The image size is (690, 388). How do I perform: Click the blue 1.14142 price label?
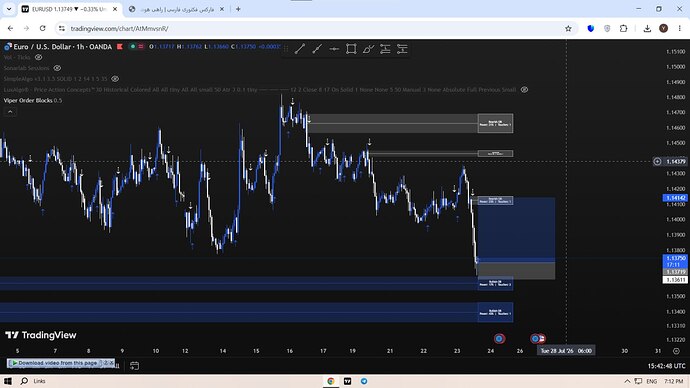coord(675,198)
